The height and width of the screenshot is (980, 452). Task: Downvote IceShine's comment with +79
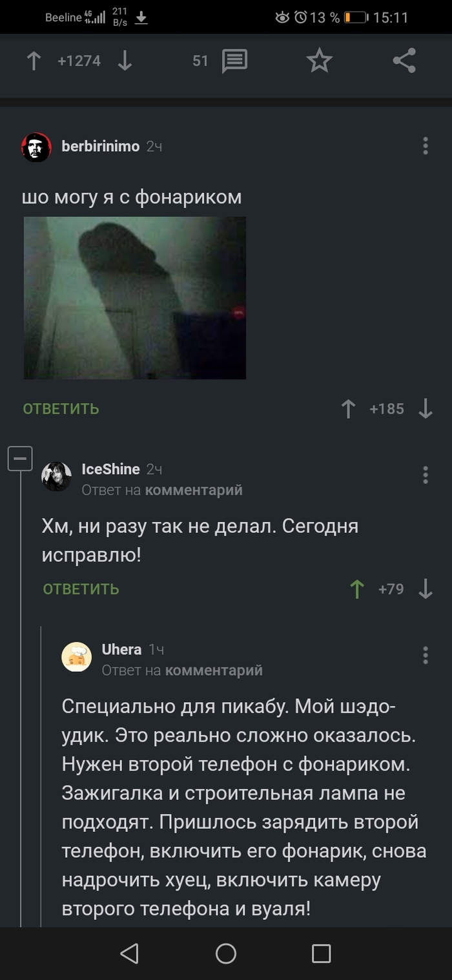coord(426,589)
